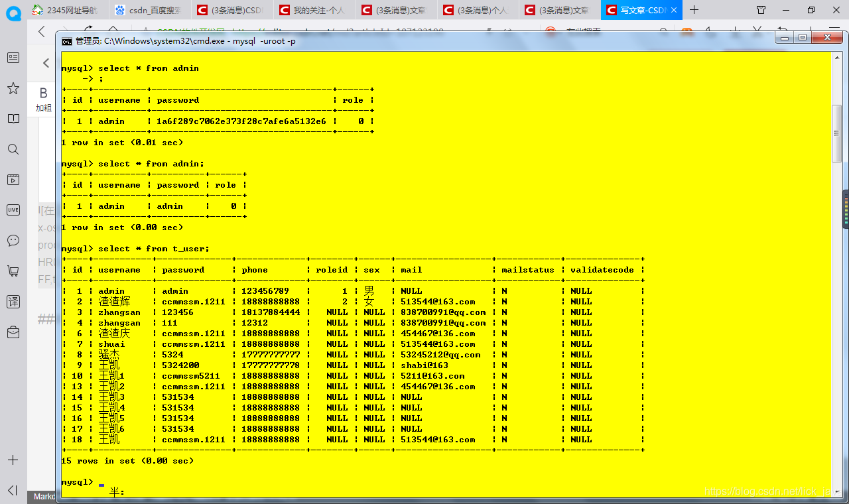Viewport: 849px width, 504px height.
Task: Open favorites star in browser sidebar
Action: (x=13, y=88)
